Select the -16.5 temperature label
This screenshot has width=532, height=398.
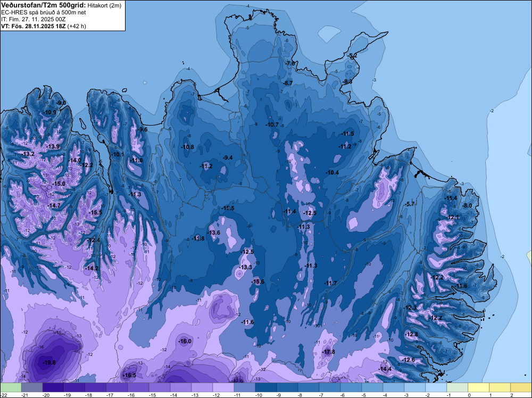130,375
